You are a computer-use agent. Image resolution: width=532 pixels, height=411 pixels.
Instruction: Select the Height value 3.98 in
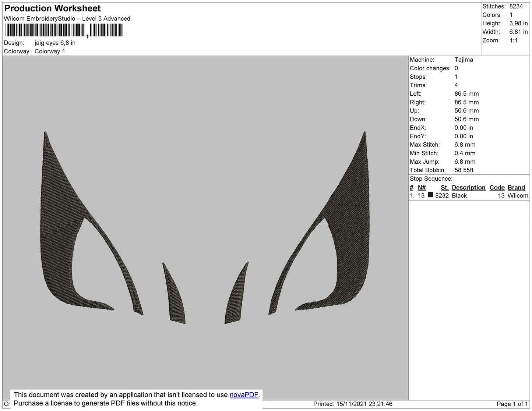(518, 23)
